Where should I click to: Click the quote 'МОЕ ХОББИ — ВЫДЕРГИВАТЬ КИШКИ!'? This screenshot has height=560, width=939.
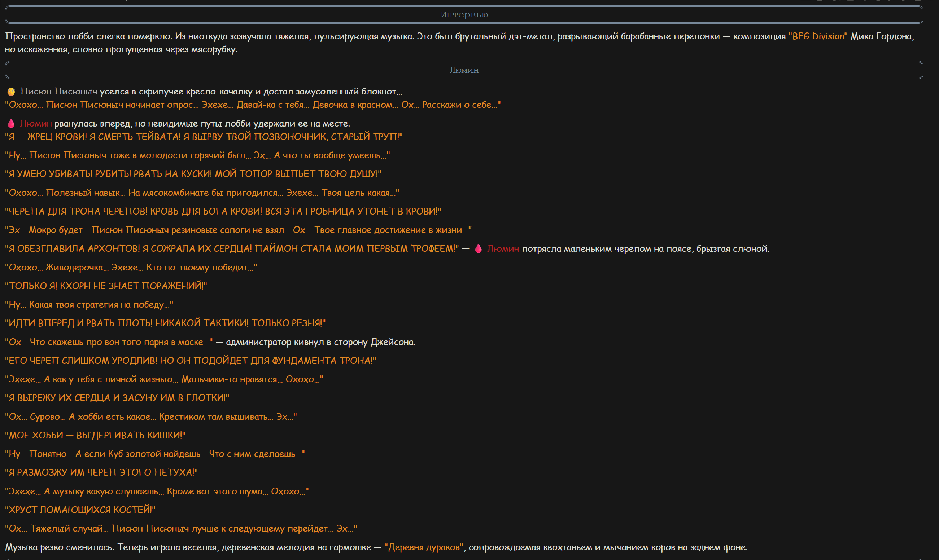point(95,435)
